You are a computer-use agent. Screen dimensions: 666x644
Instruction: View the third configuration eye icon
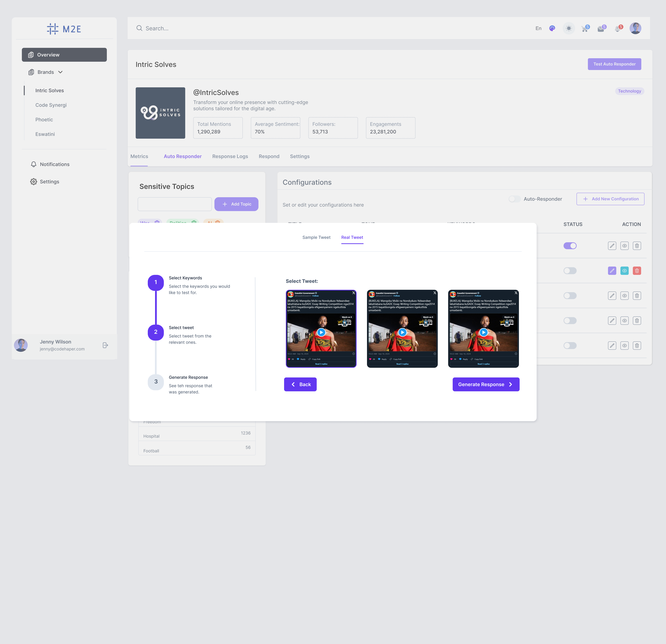(625, 296)
